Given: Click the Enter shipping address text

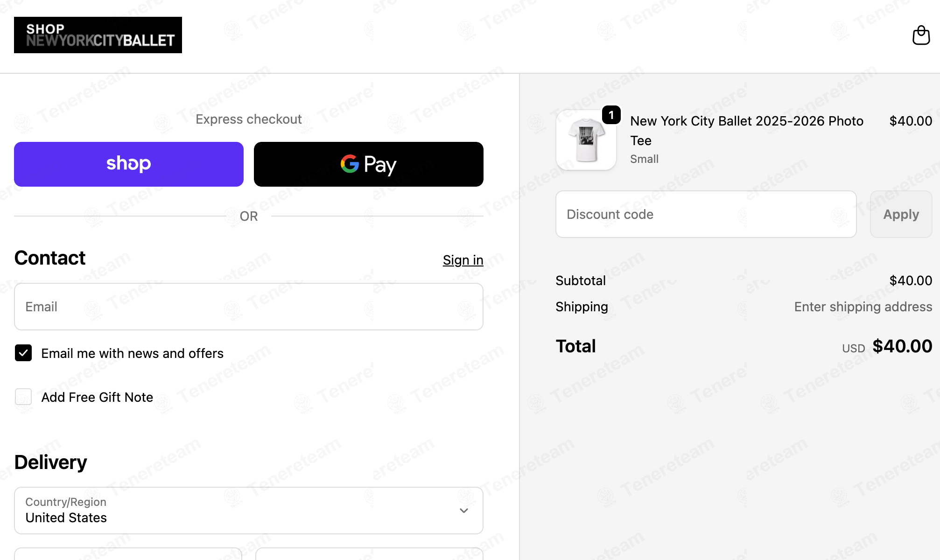Looking at the screenshot, I should click(x=863, y=307).
